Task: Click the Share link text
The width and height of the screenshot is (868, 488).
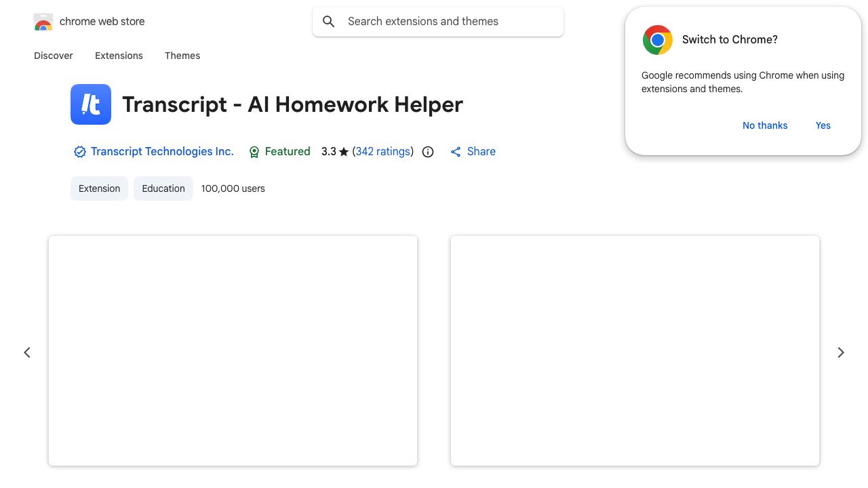Action: pyautogui.click(x=481, y=152)
